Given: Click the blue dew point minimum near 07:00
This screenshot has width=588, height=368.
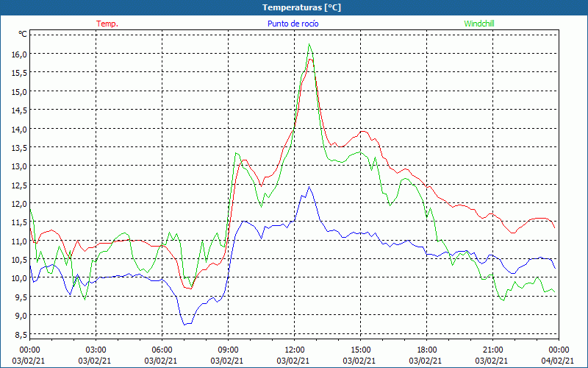Looking at the screenshot, I should (x=184, y=325).
